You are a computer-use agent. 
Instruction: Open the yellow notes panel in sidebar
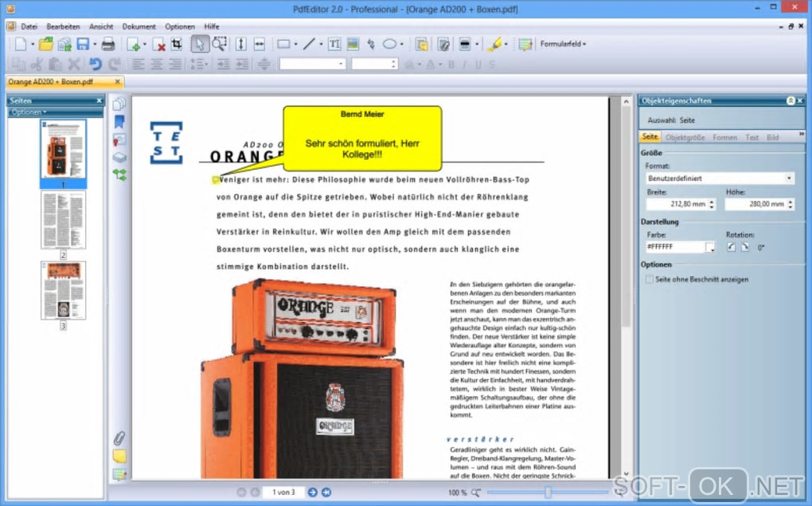(x=119, y=457)
